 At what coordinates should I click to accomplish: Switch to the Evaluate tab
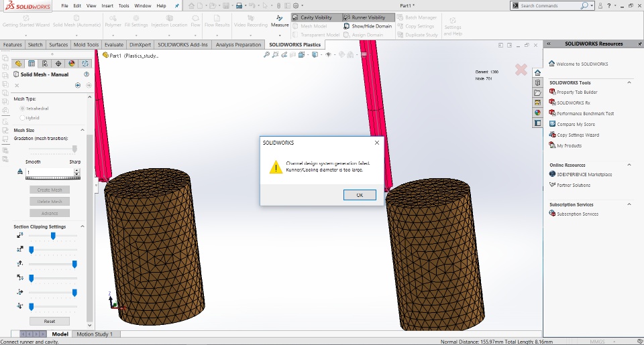point(114,45)
